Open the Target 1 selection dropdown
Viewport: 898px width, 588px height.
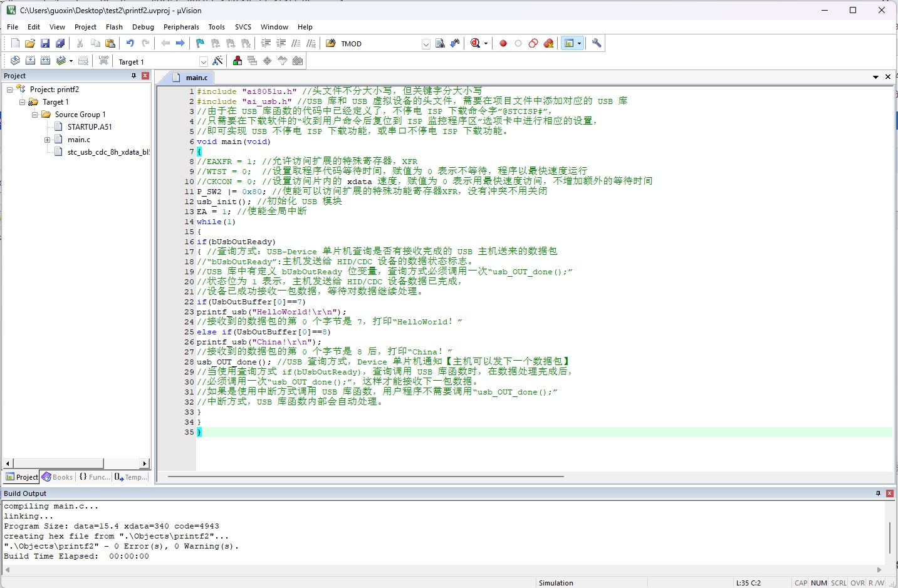(203, 61)
